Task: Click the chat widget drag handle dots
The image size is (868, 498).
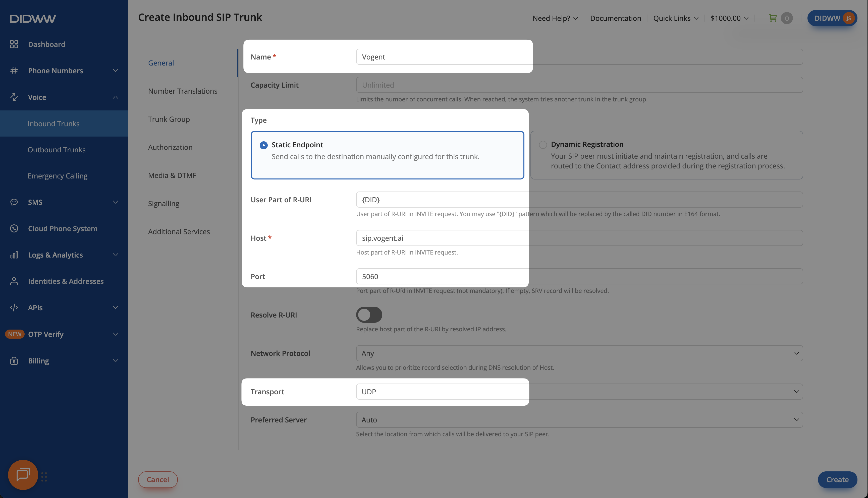Action: 44,477
